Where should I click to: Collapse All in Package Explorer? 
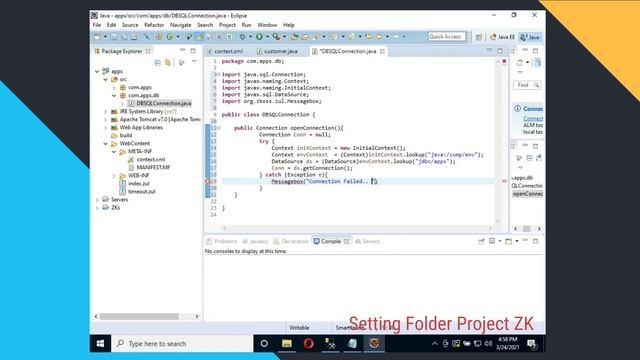pos(158,62)
